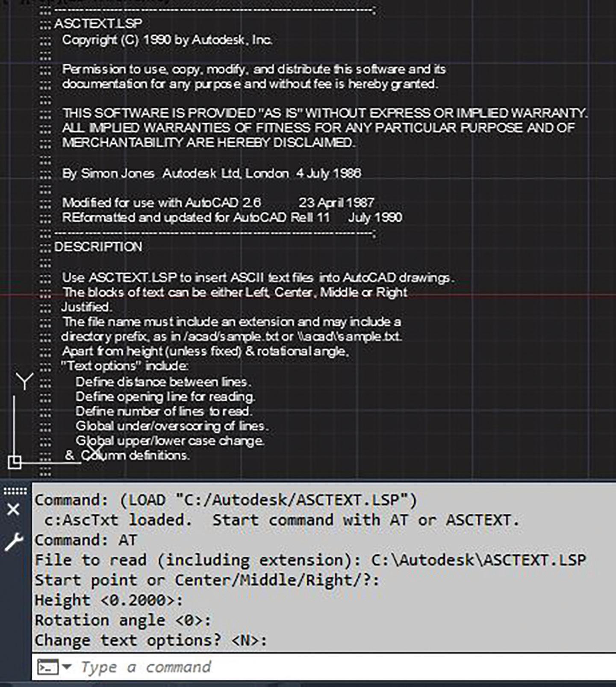This screenshot has width=616, height=687.
Task: Select the "Global under/overscoring of lines." text
Action: (172, 426)
